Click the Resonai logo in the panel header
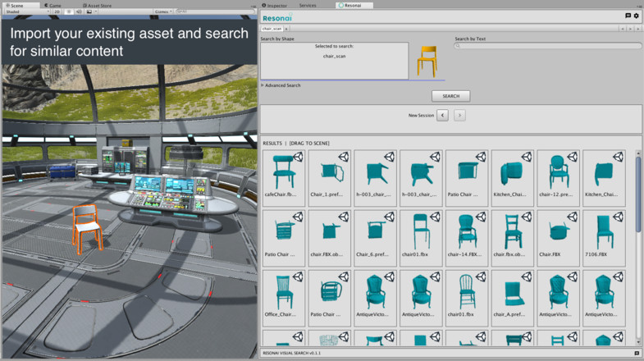Image resolution: width=644 pixels, height=361 pixels. click(277, 18)
